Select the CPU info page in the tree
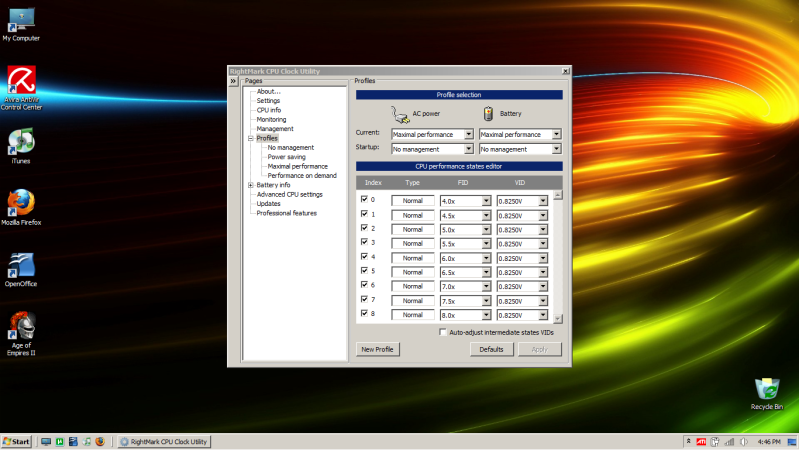Viewport: 799px width, 467px height. click(268, 110)
